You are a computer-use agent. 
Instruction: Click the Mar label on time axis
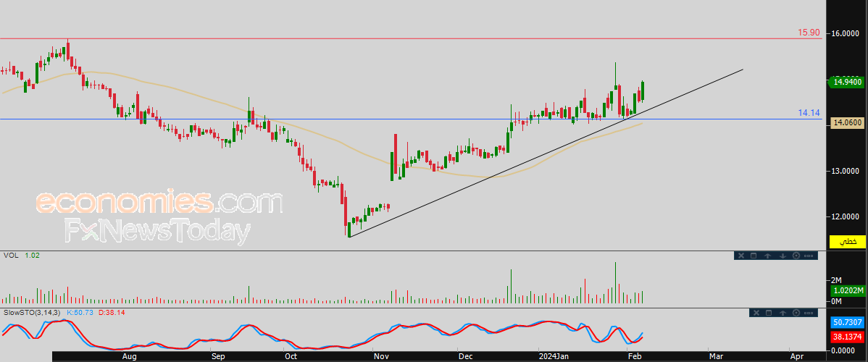pyautogui.click(x=717, y=356)
